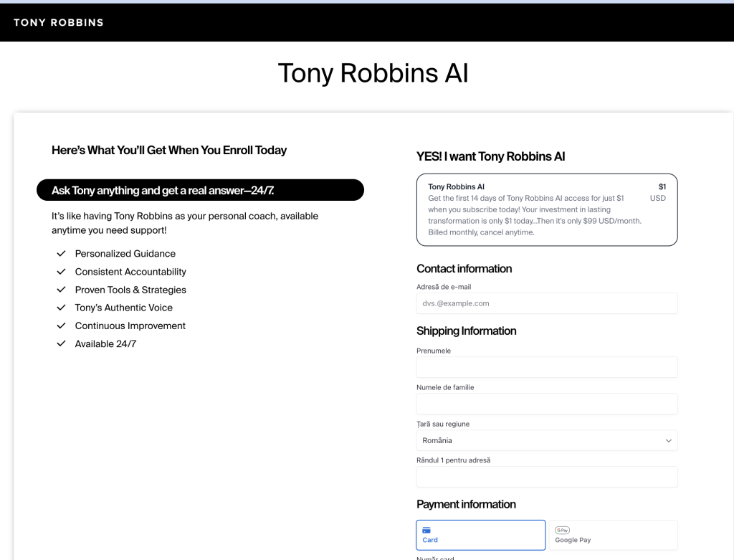
Task: Select the Card payment tab
Action: click(481, 535)
